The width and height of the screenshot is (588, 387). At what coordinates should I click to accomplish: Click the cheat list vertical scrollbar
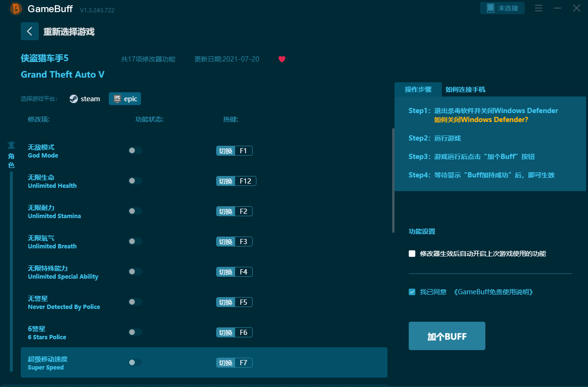coord(393,180)
